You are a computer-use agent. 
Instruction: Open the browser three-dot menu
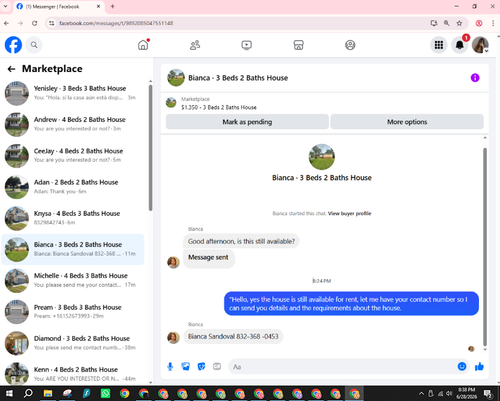point(493,23)
